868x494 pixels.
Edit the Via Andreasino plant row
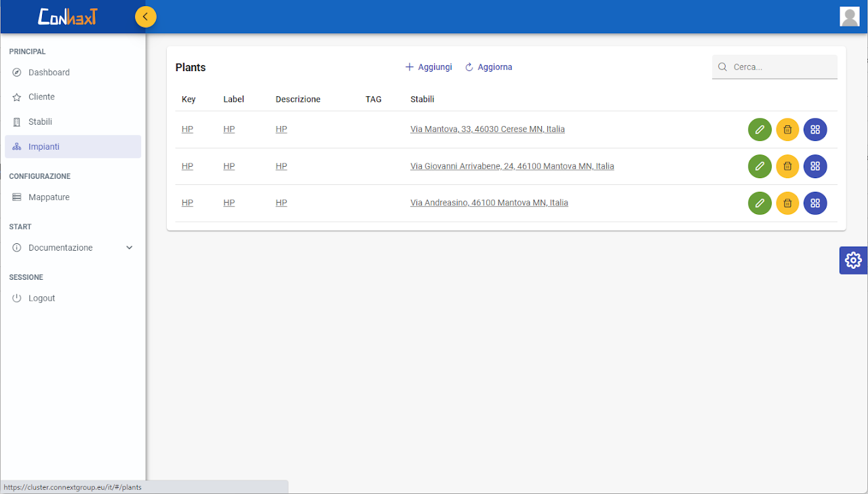pyautogui.click(x=759, y=203)
